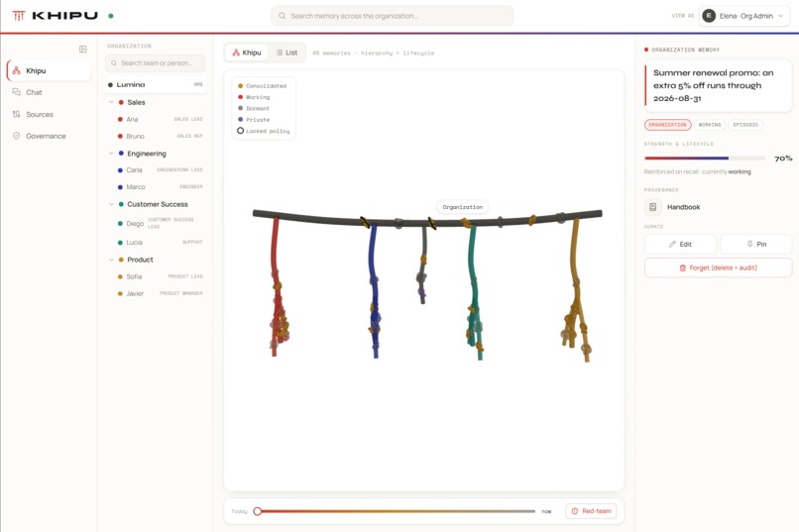The height and width of the screenshot is (532, 799).
Task: Collapse the Customer Success chevron
Action: point(112,204)
